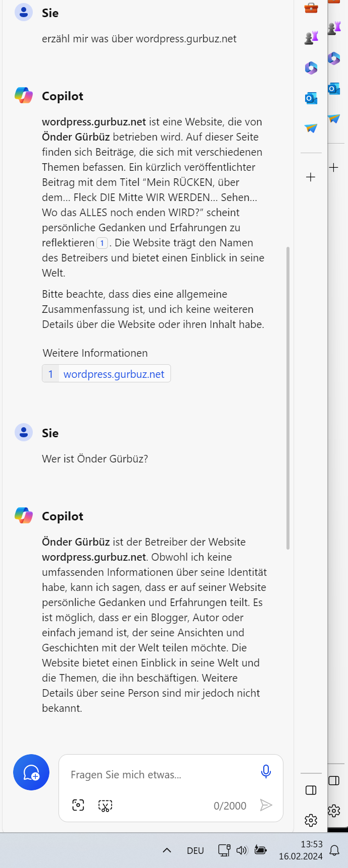Screen dimensions: 348x868
Task: Open the Drop paper-plane sidebar icon
Action: pyautogui.click(x=311, y=128)
